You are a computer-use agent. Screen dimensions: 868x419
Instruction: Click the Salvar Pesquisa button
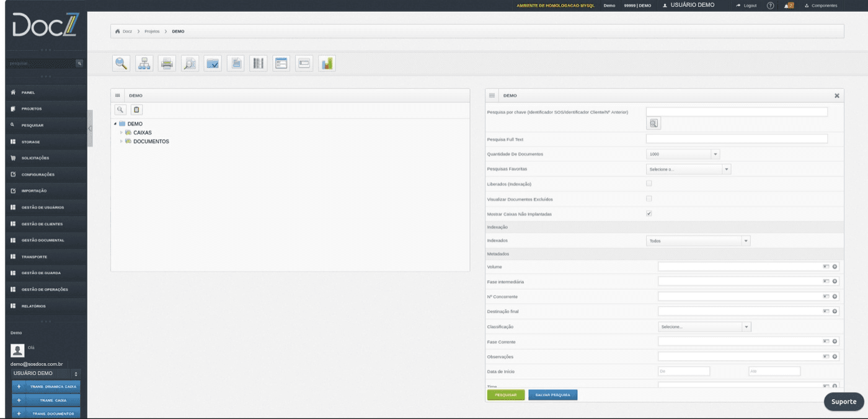point(552,394)
